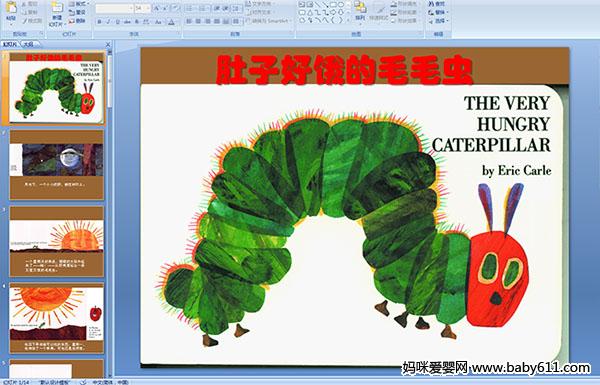Switch to the Slides tab in left pane

click(x=10, y=44)
